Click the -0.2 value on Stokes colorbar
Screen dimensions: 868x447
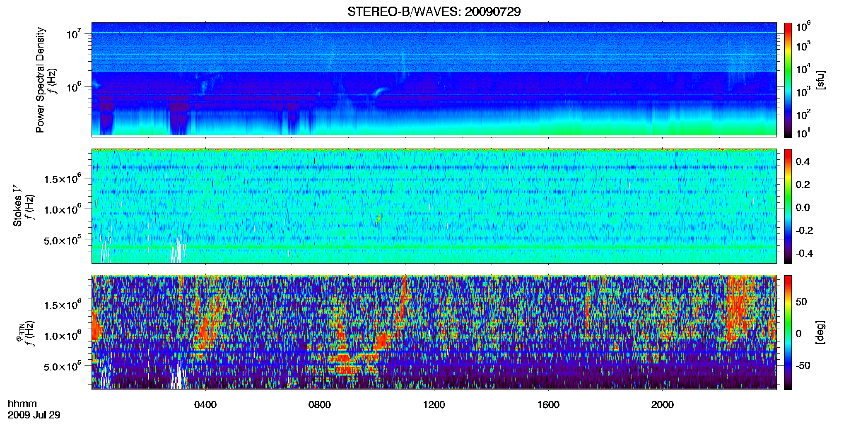pyautogui.click(x=804, y=231)
